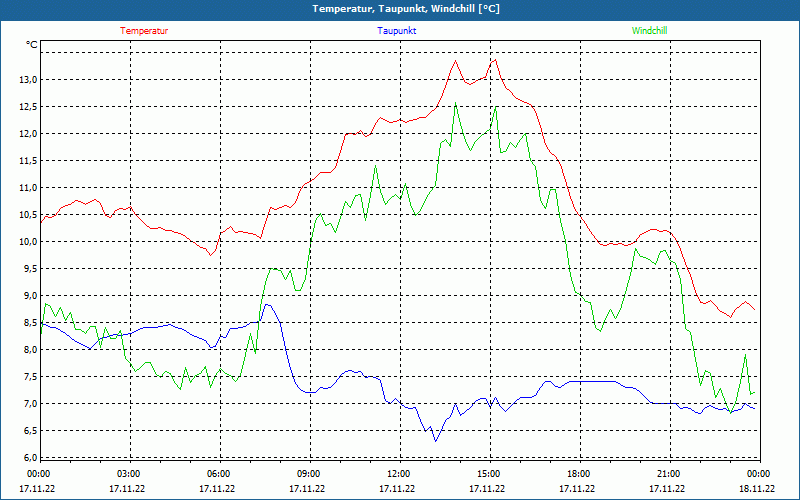Click the 7,0 value on the y-axis

point(27,404)
